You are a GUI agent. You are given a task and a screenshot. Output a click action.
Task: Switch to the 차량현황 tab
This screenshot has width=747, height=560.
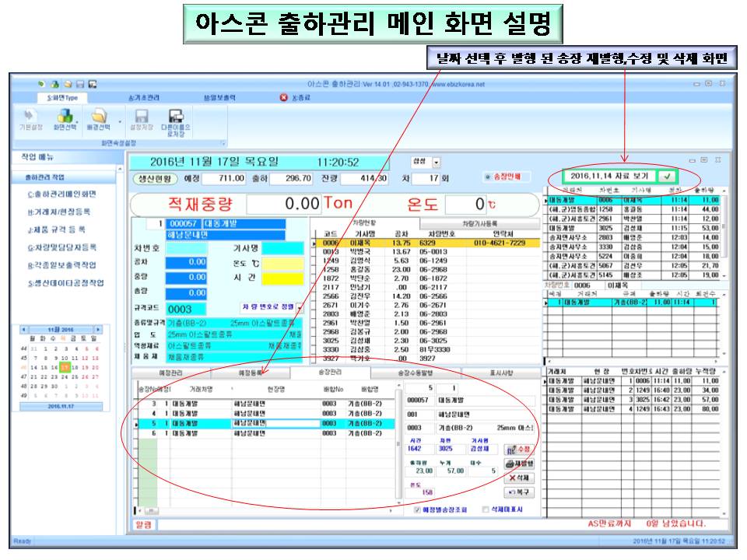point(364,223)
